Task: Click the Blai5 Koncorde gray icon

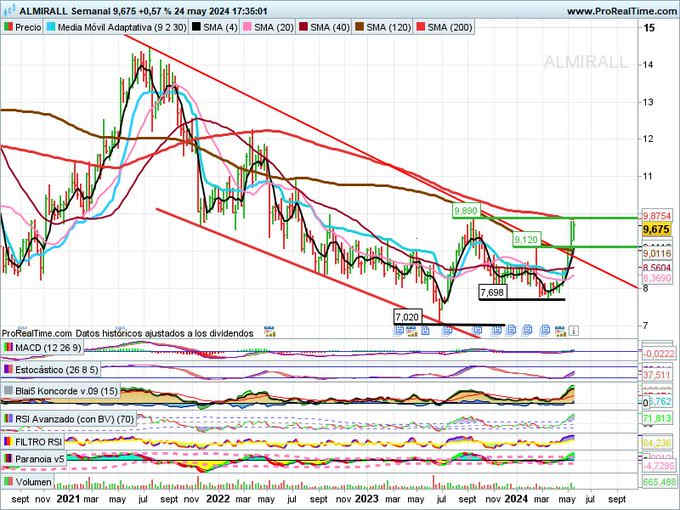Action: [x=8, y=391]
